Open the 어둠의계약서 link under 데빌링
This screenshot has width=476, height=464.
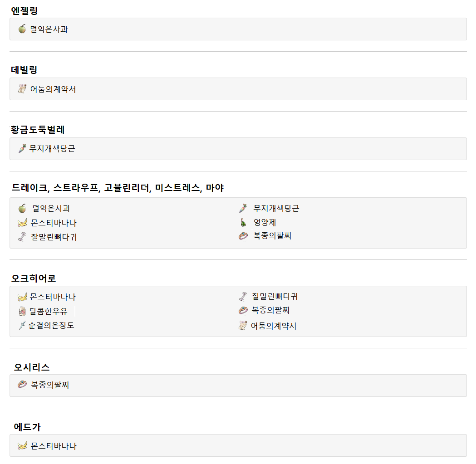click(53, 89)
